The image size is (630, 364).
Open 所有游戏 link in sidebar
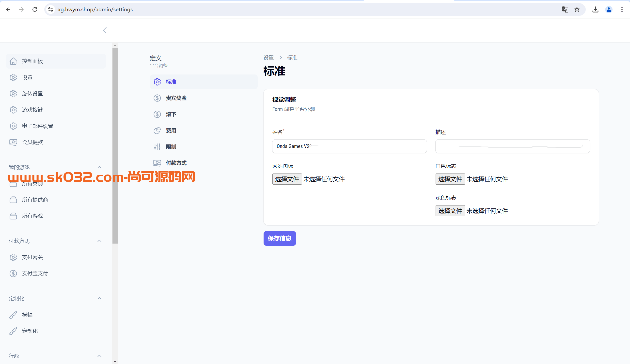56,216
